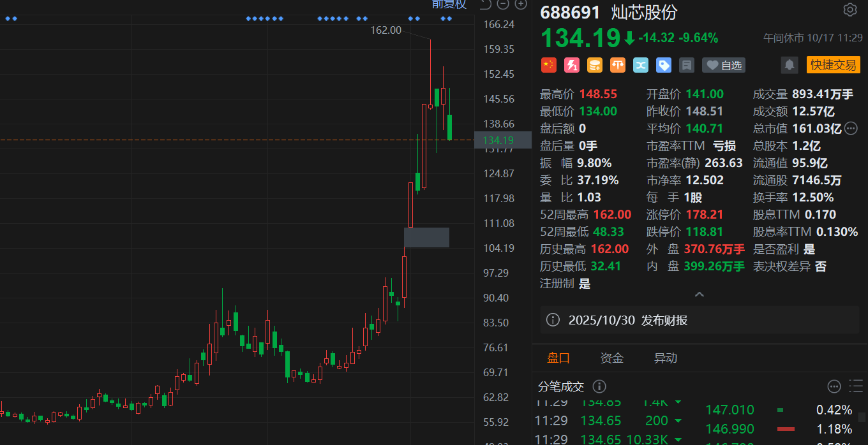Click the China flag market icon
868x445 pixels.
(548, 65)
